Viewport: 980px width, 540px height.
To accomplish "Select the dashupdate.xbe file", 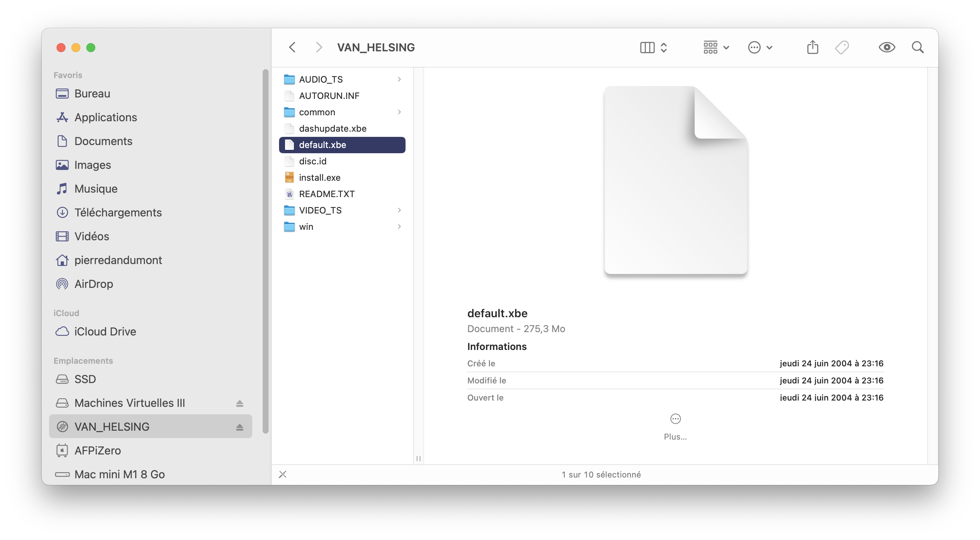I will [x=342, y=128].
